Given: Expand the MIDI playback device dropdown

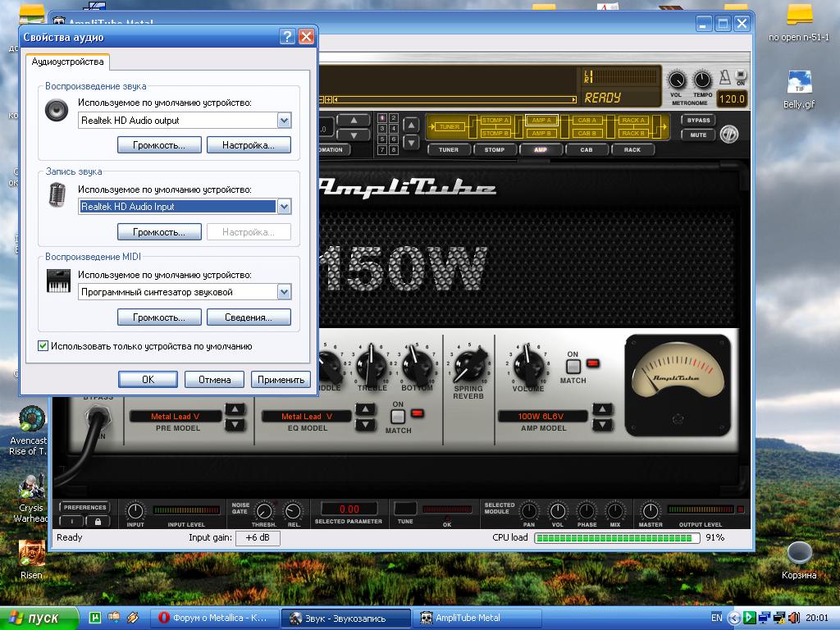Looking at the screenshot, I should [284, 292].
